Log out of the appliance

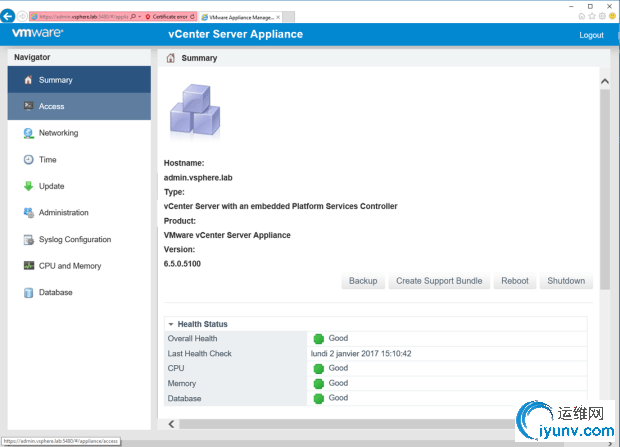(x=591, y=35)
